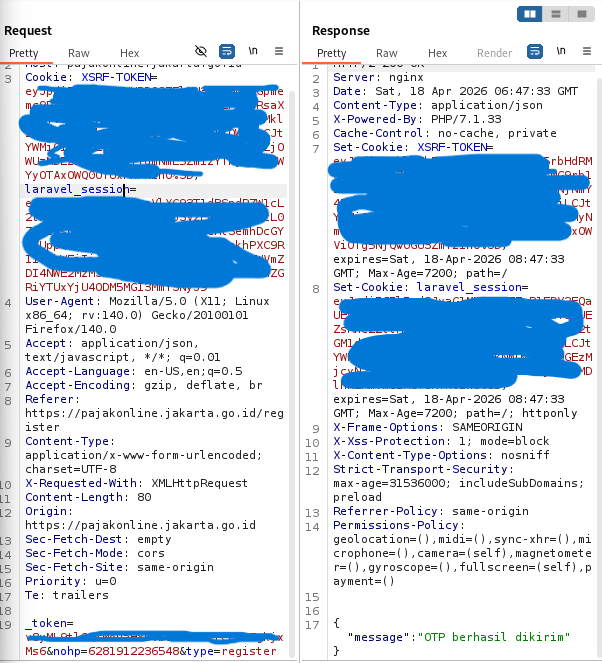Toggle \n newline display in Request panel
The image size is (602, 663).
(253, 51)
